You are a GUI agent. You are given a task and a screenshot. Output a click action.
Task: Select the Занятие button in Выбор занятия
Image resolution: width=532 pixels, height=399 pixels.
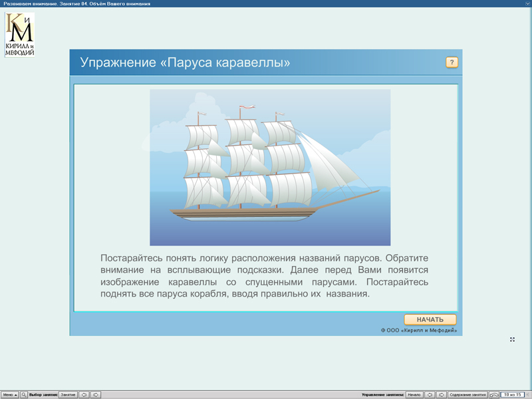66,394
